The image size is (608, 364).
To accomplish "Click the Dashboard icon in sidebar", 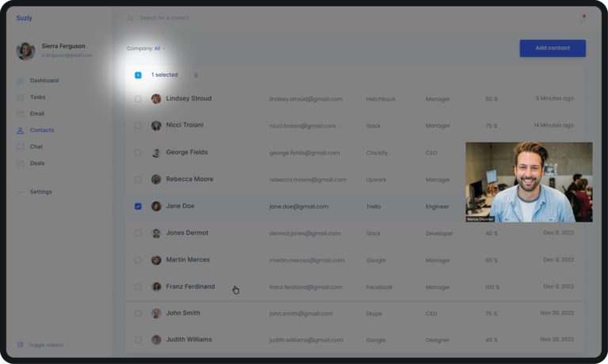I will point(21,81).
